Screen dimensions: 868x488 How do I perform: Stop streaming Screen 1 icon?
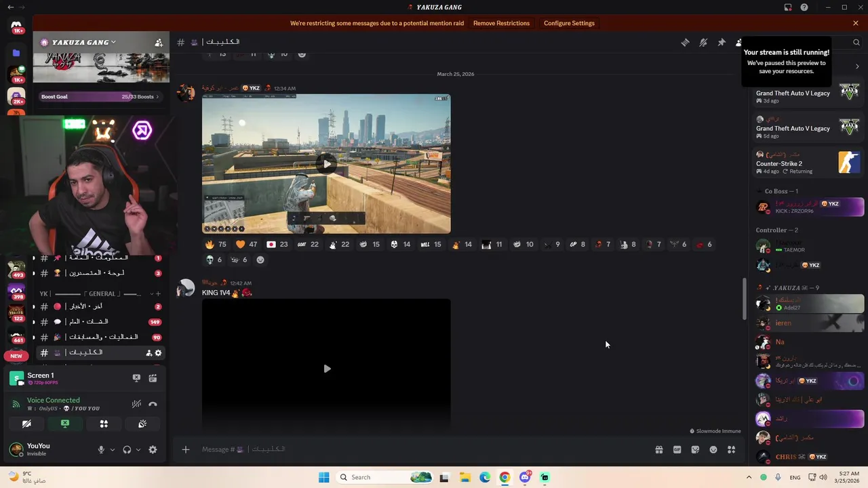point(136,378)
